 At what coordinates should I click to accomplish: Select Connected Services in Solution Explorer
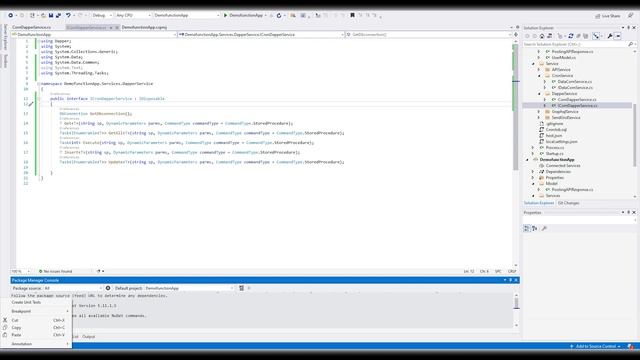pos(563,166)
